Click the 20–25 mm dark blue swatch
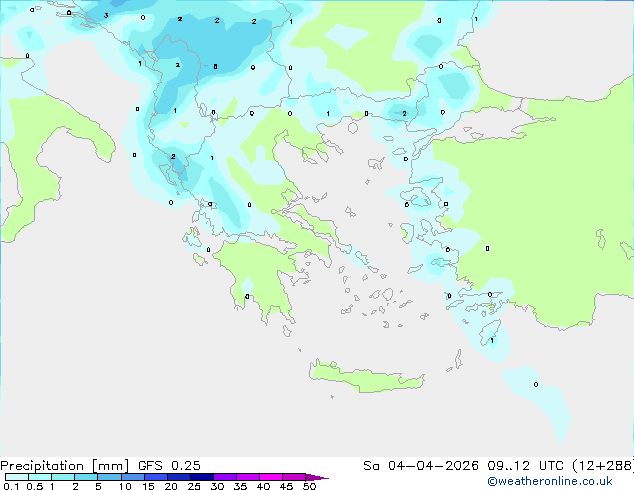 tap(178, 477)
